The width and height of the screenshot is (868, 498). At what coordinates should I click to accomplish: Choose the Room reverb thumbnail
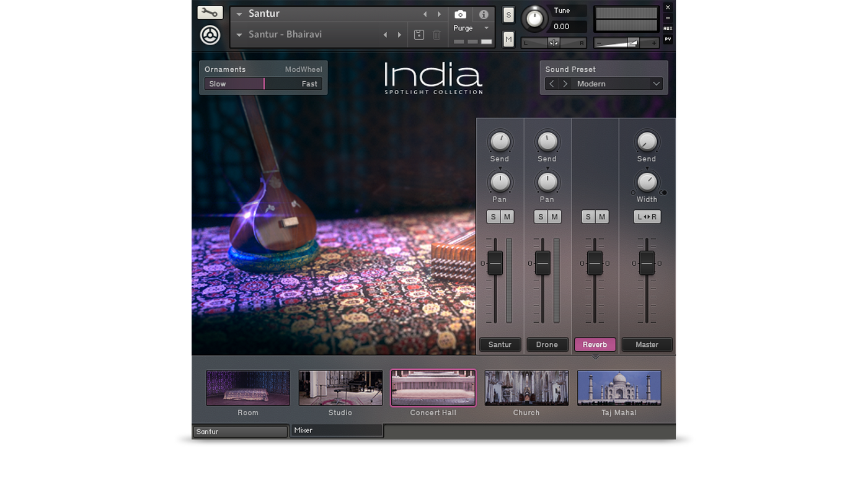[248, 388]
